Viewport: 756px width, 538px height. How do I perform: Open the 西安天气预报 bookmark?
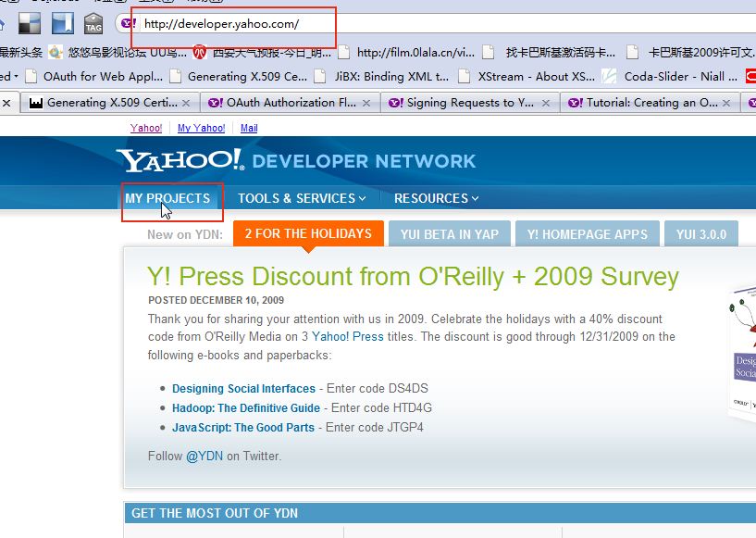(262, 52)
